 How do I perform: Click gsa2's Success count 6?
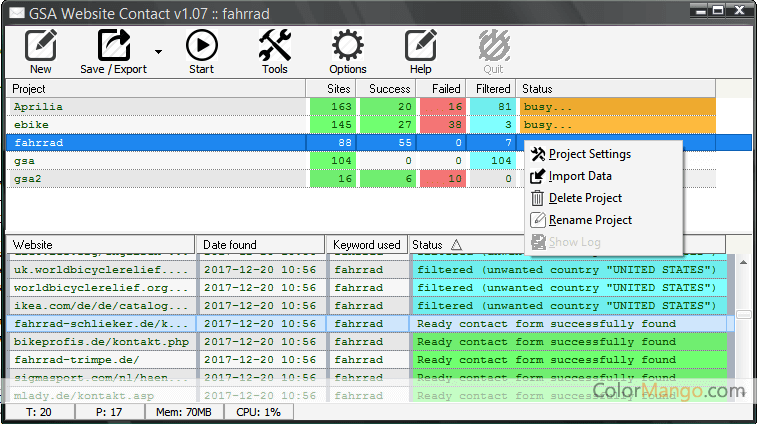click(x=387, y=179)
